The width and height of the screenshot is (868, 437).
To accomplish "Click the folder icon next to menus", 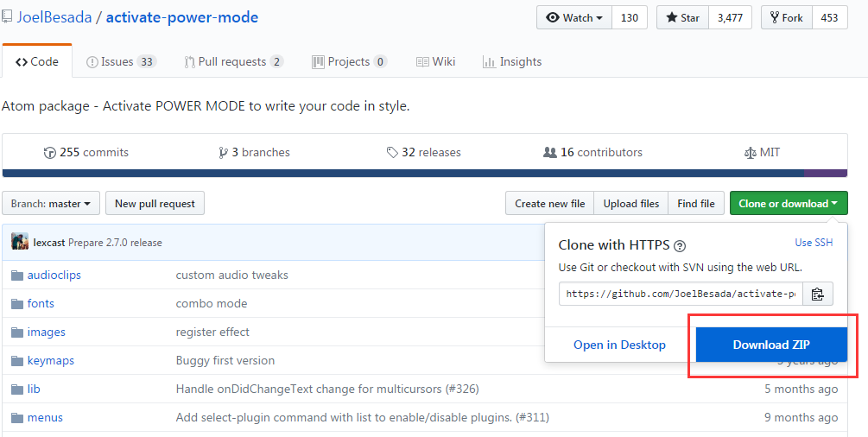I will [x=17, y=418].
